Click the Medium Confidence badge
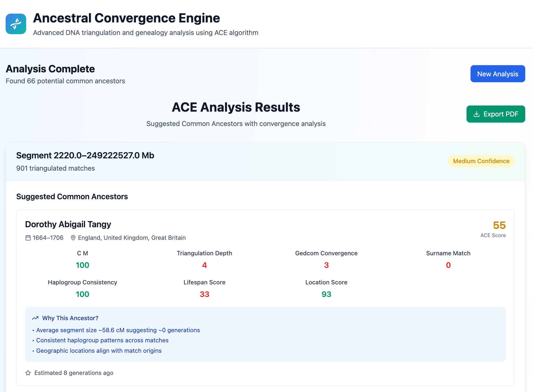 [481, 161]
